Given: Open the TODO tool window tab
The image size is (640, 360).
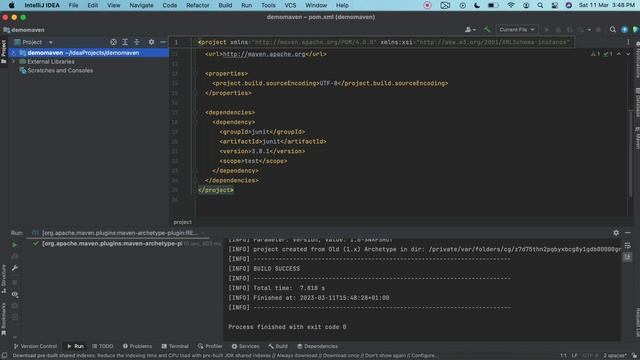Looking at the screenshot, I should [x=102, y=346].
